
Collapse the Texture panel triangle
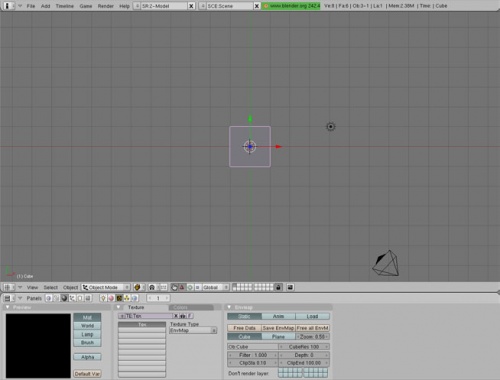point(119,307)
